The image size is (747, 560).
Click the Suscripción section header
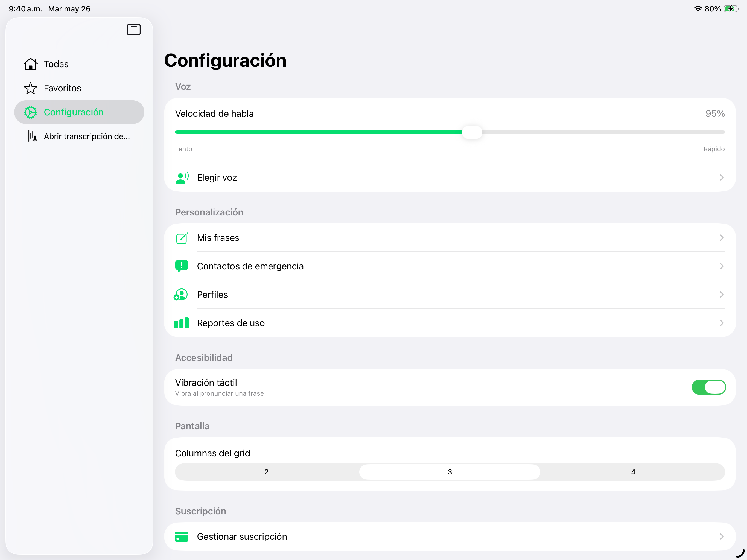pos(200,511)
